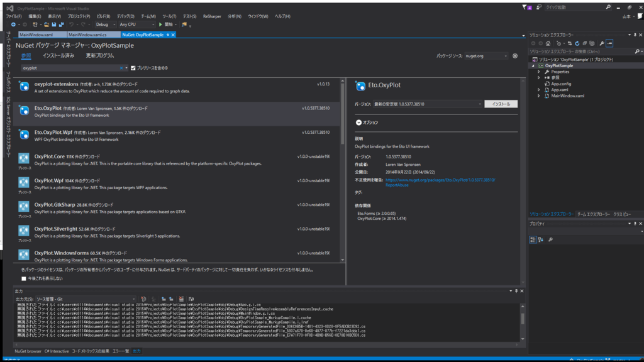The image size is (644, 362).
Task: Click the Refresh icon in Solution Explorer
Action: (577, 43)
